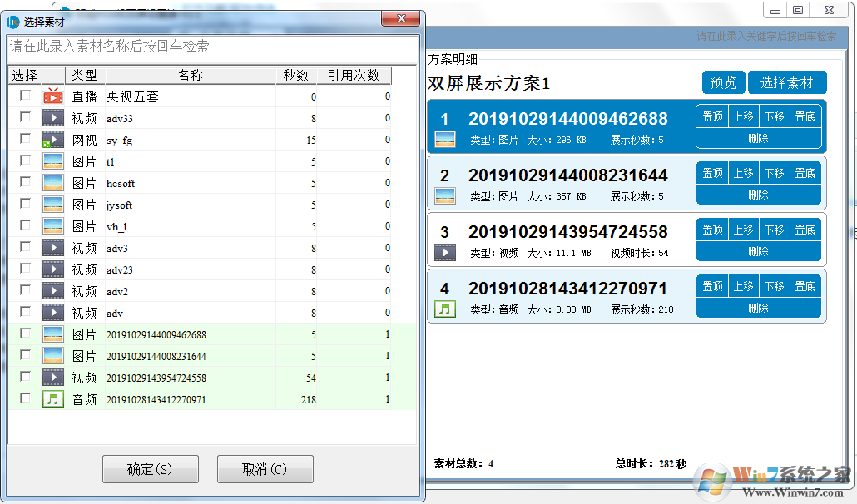Tick the checkbox for 央视五套
Viewport: 857px width, 504px height.
[x=23, y=96]
